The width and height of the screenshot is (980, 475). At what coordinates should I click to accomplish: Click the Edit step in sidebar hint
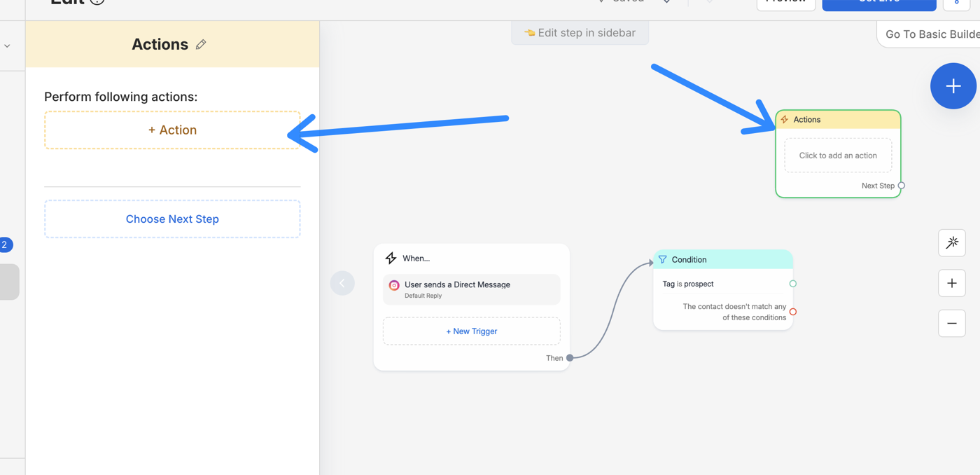pos(580,33)
